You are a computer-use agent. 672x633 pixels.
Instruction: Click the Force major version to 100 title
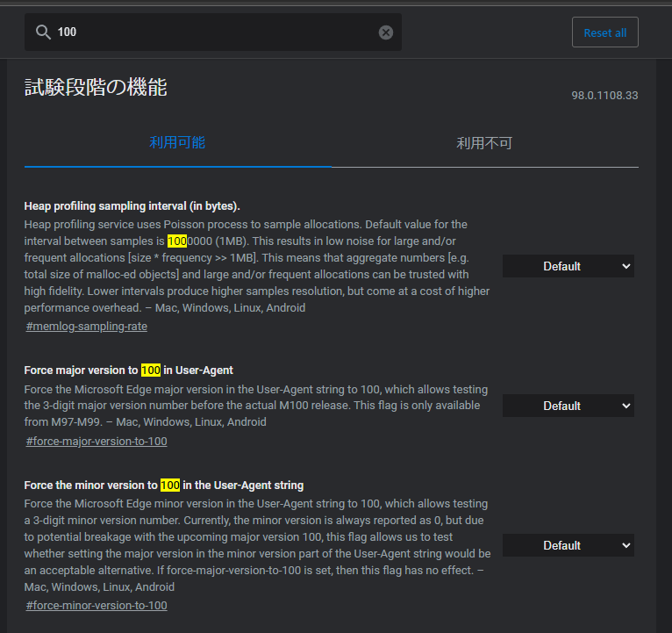click(x=129, y=370)
